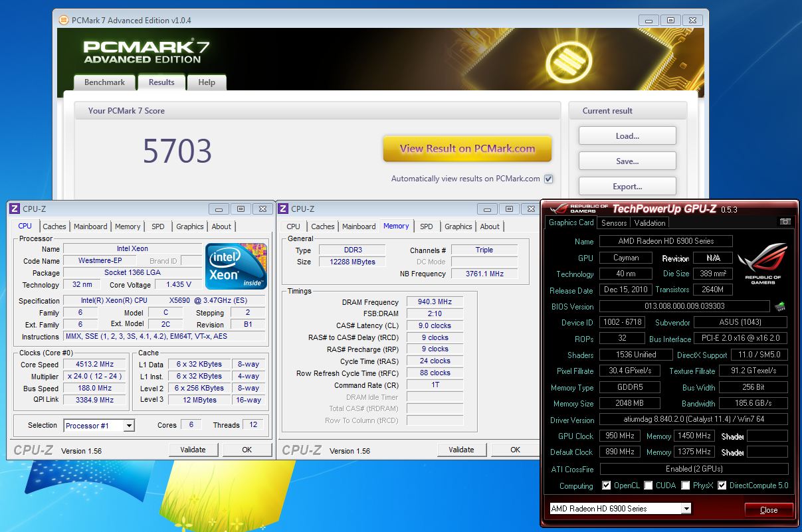Click OK in left CPU-Z window

(x=247, y=450)
